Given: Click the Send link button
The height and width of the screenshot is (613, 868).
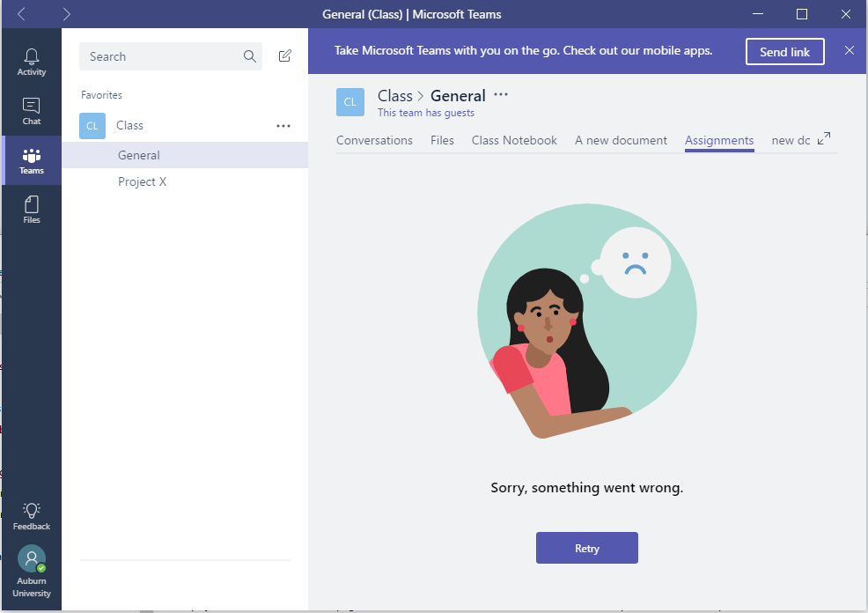Looking at the screenshot, I should pyautogui.click(x=785, y=51).
